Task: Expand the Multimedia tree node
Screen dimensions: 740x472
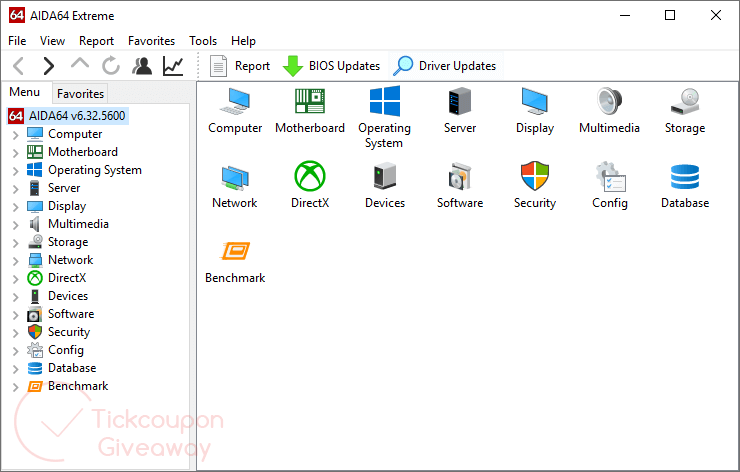Action: coord(16,225)
